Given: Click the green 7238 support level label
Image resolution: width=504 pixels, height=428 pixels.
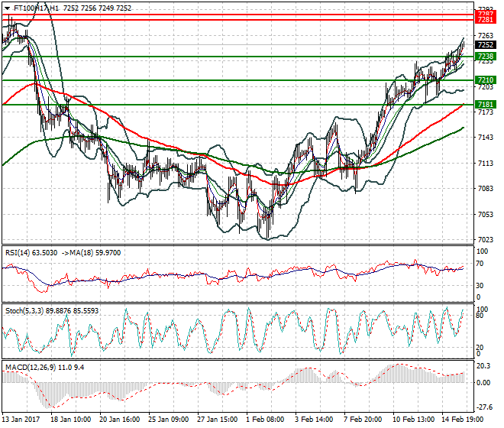Looking at the screenshot, I should coord(486,57).
